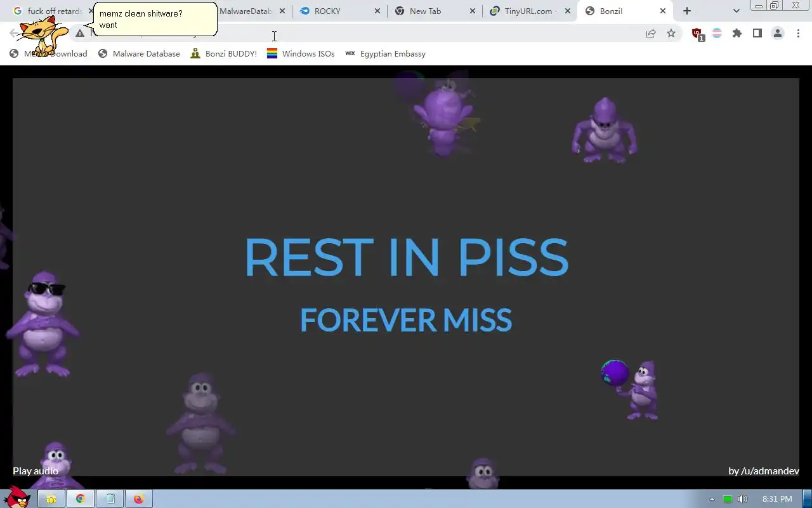
Task: Open the Chrome profile avatar
Action: pyautogui.click(x=778, y=34)
